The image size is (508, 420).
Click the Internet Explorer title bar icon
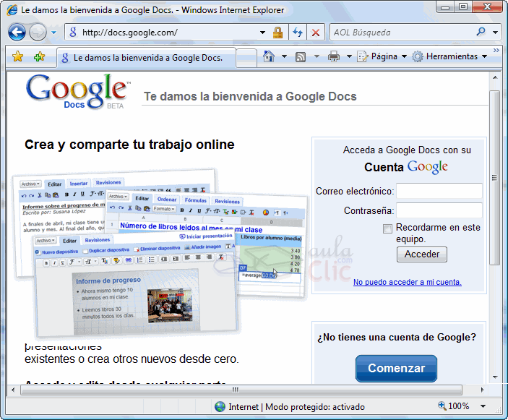[x=12, y=10]
